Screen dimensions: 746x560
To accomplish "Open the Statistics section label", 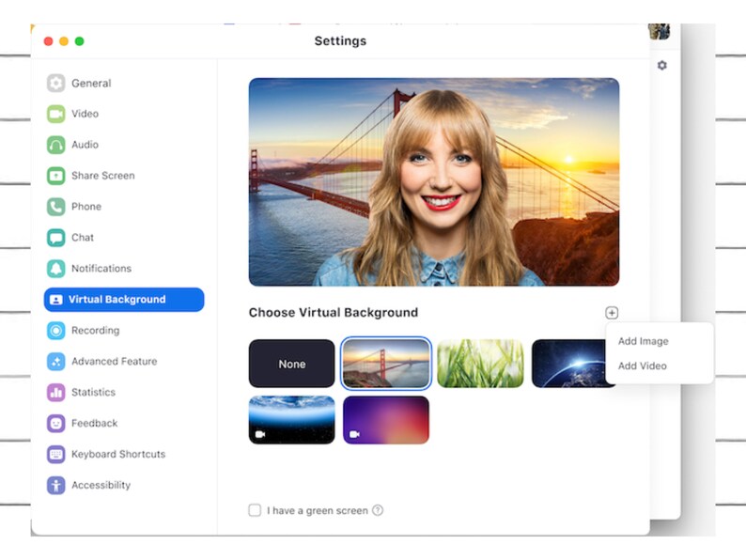I will click(x=93, y=392).
